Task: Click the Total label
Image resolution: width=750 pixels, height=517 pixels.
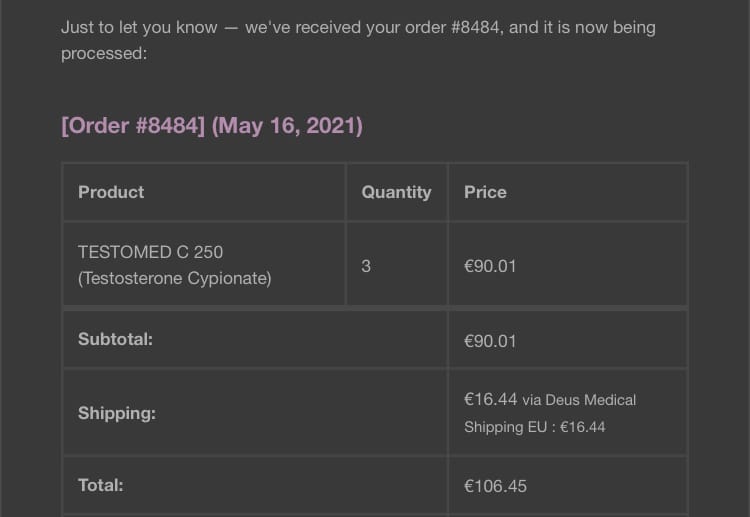Action: (x=100, y=485)
